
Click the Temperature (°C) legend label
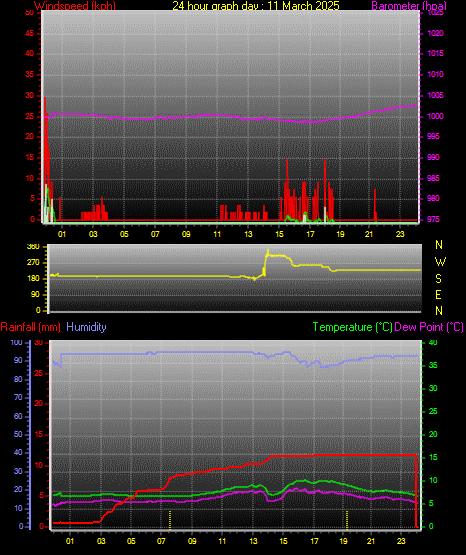pos(352,327)
